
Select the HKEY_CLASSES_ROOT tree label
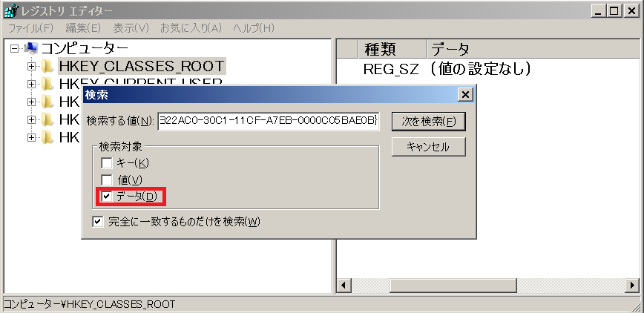coord(142,66)
